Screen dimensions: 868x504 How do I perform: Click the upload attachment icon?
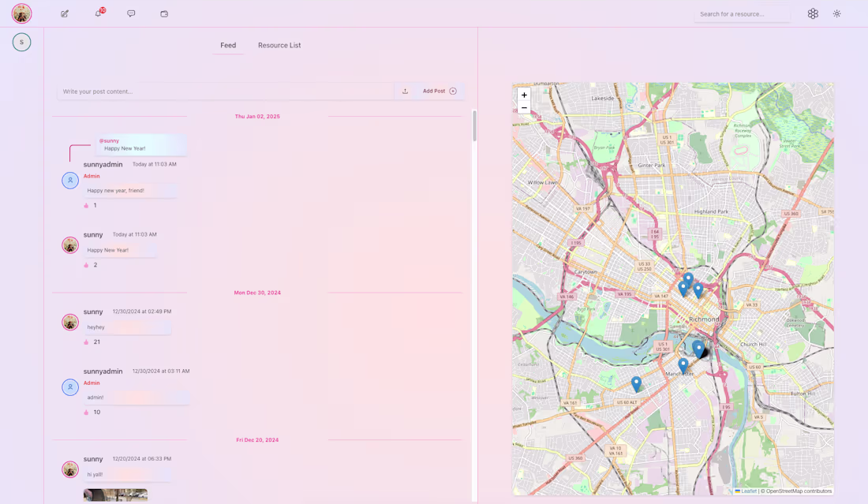click(x=406, y=91)
